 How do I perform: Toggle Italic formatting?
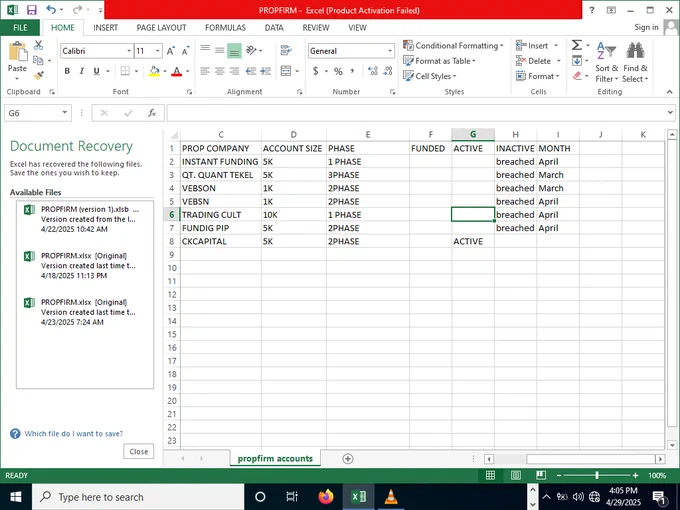pos(82,71)
